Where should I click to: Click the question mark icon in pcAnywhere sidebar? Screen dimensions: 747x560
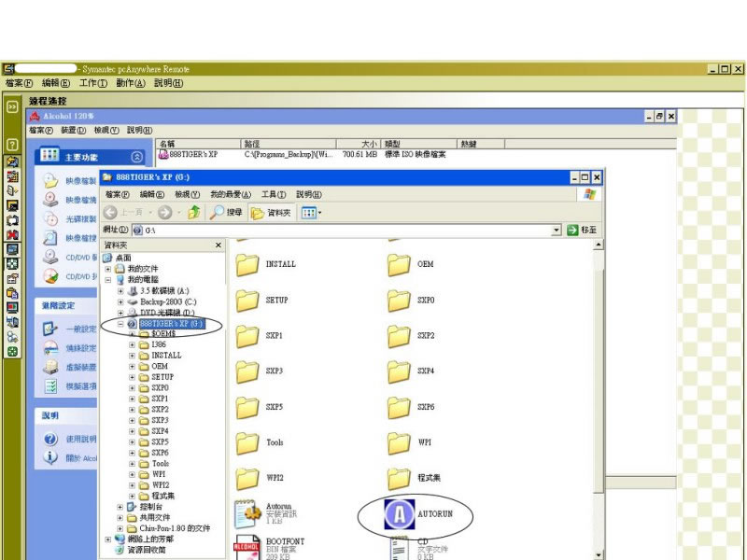click(12, 145)
